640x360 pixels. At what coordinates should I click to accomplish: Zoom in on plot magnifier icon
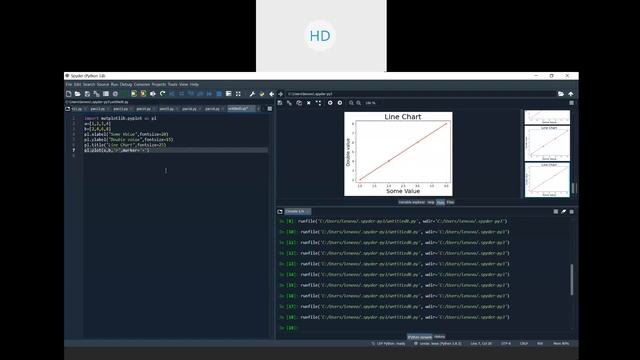(x=359, y=103)
